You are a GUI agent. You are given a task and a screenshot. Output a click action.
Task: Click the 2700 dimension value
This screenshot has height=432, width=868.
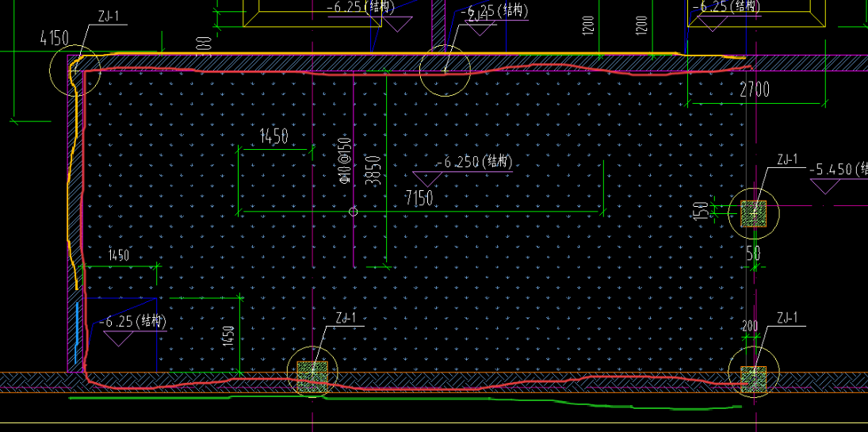(755, 90)
